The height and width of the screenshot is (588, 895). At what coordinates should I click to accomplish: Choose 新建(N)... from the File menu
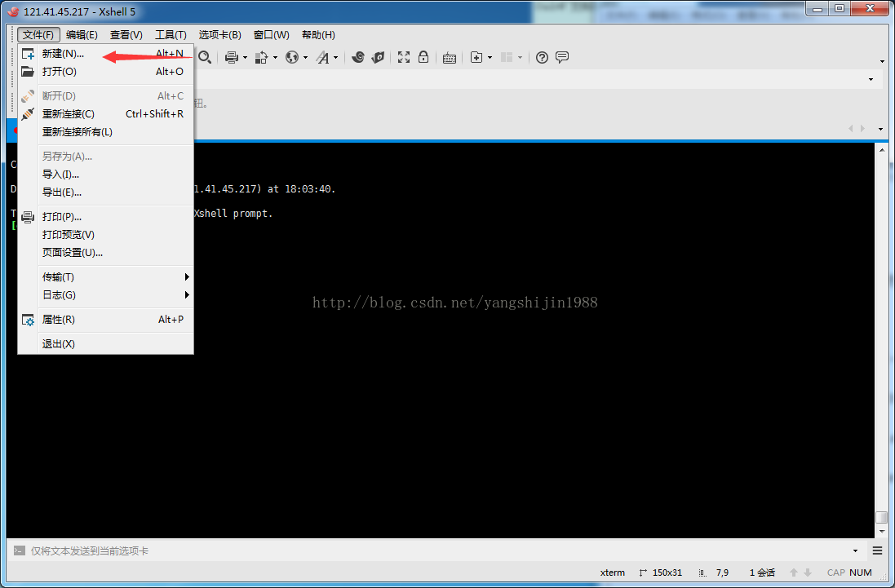click(x=106, y=54)
